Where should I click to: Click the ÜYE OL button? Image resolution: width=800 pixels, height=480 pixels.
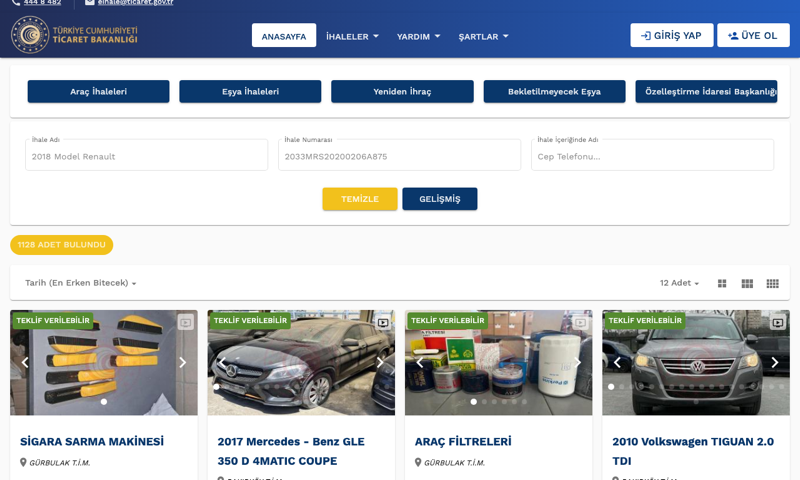click(753, 35)
